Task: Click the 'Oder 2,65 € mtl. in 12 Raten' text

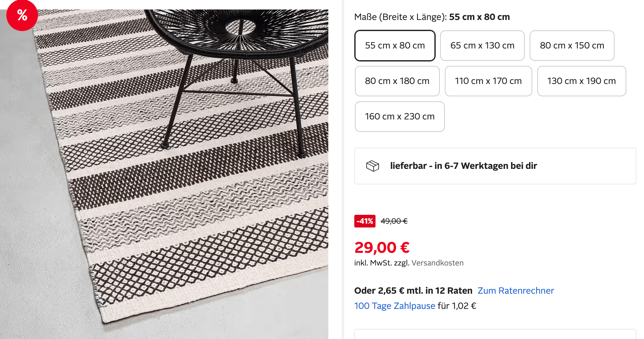Action: click(x=413, y=291)
